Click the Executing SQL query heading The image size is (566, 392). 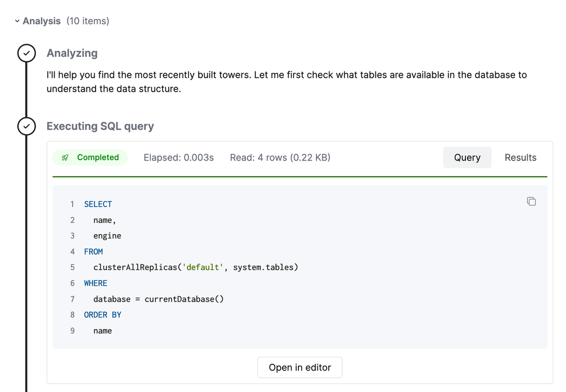100,126
